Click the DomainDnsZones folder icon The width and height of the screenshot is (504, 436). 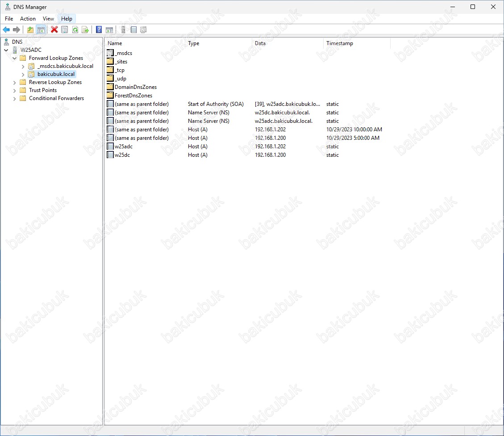point(110,87)
